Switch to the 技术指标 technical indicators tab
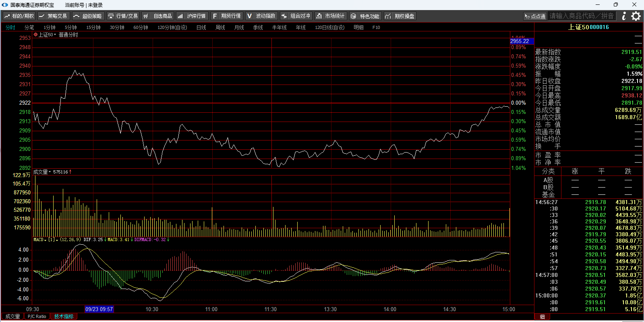The image size is (644, 322). pos(64,316)
